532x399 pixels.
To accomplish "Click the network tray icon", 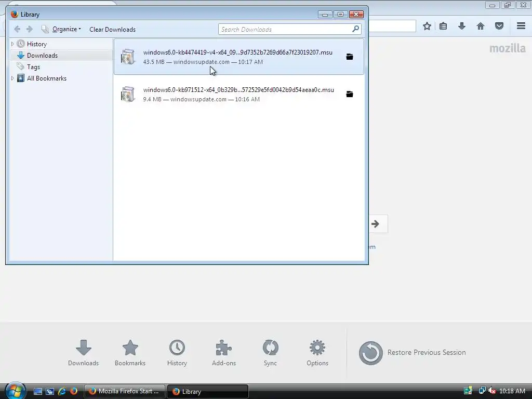I will (482, 391).
